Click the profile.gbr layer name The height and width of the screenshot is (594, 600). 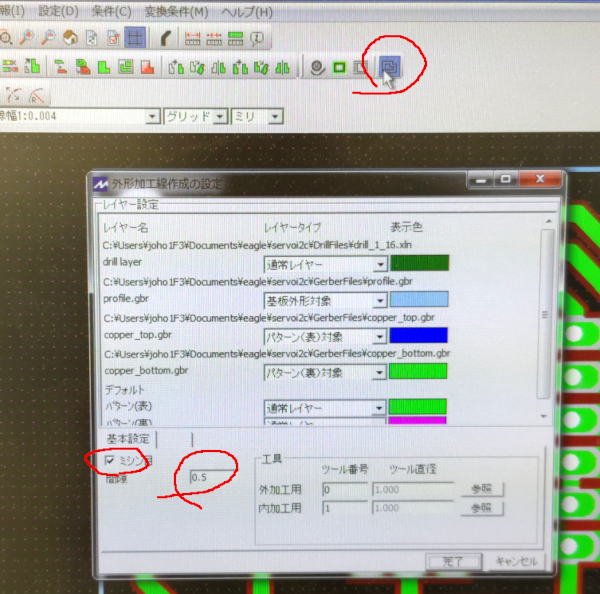point(126,299)
